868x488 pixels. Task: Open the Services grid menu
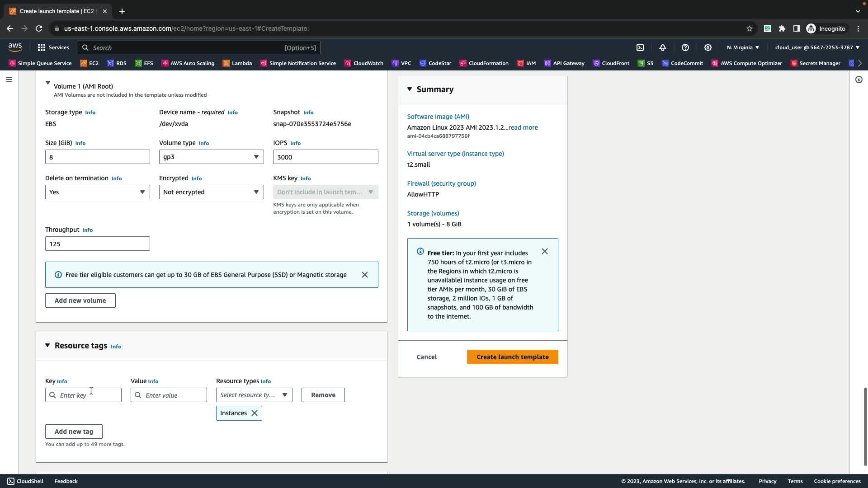53,47
